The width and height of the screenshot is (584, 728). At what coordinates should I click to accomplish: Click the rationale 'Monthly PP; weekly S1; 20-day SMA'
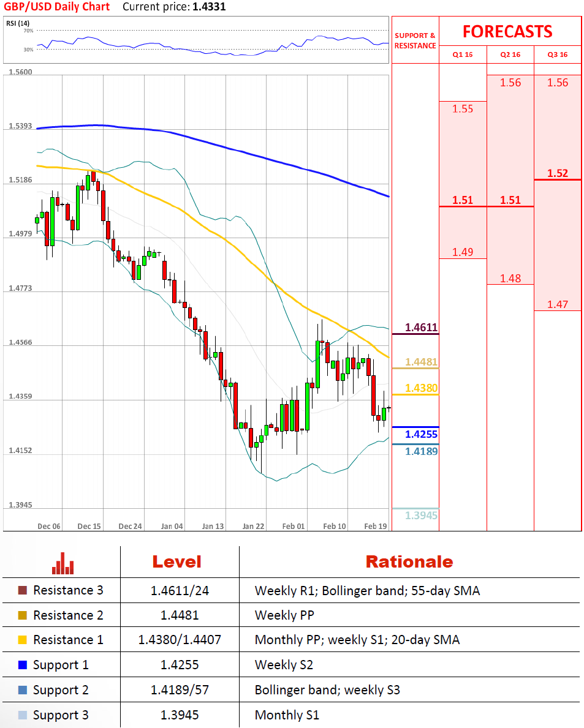(x=357, y=640)
